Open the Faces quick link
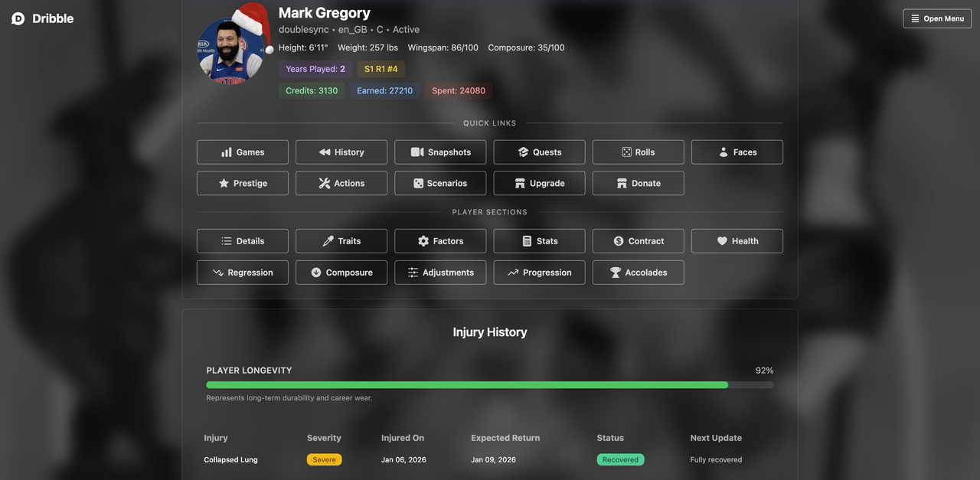The image size is (980, 480). pyautogui.click(x=737, y=152)
